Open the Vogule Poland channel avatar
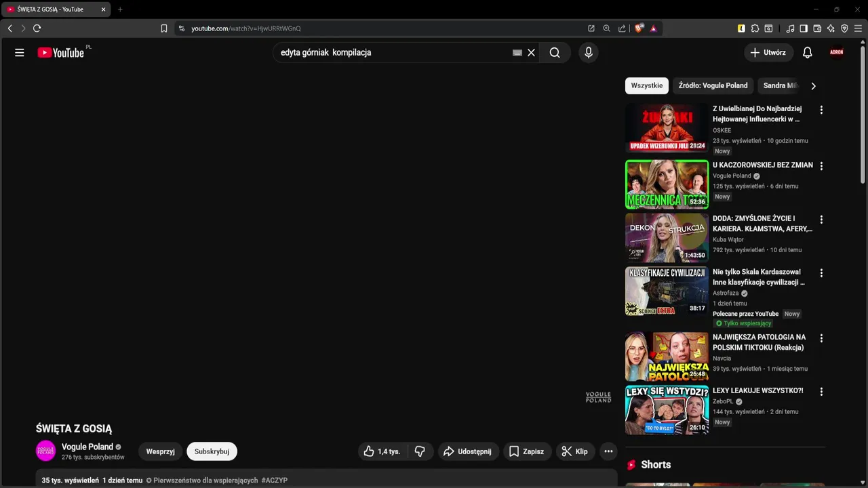 46,451
